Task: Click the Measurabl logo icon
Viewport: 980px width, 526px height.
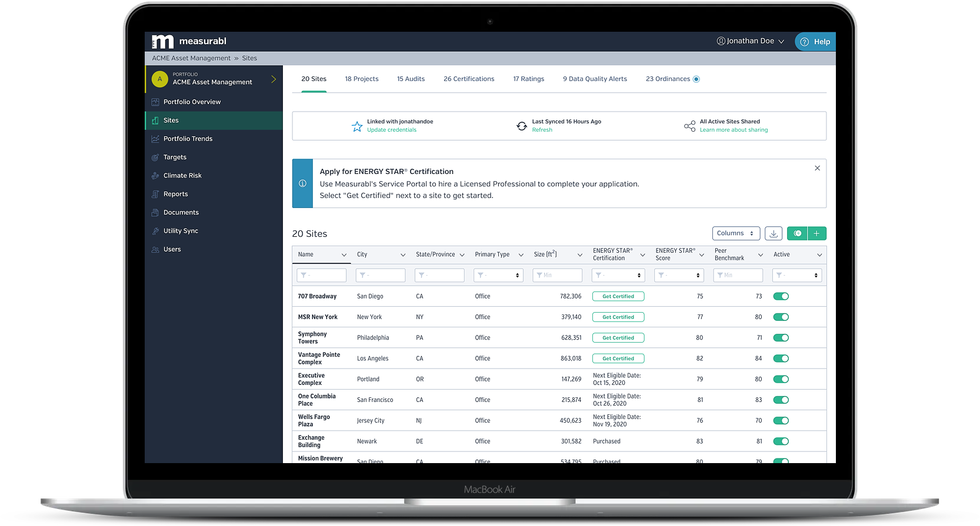Action: click(x=162, y=41)
